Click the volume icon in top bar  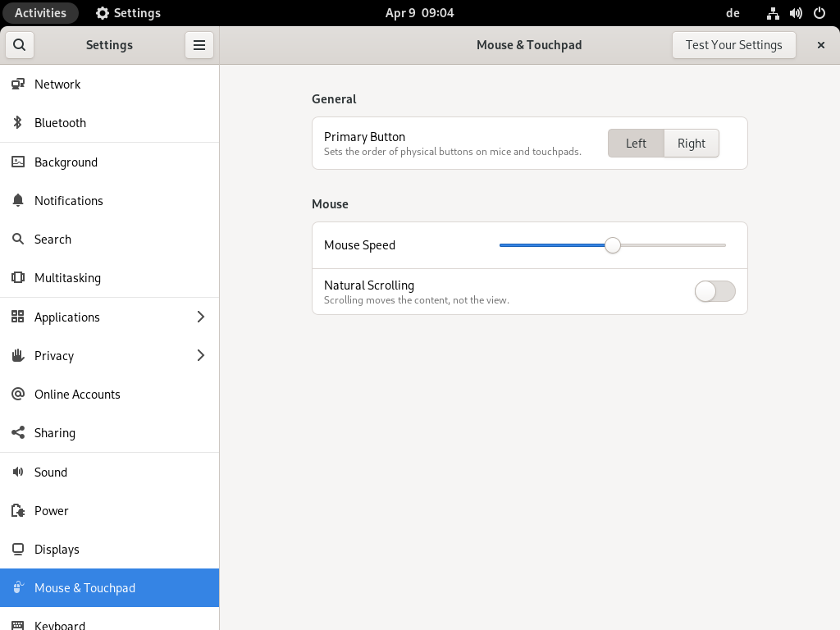tap(796, 13)
